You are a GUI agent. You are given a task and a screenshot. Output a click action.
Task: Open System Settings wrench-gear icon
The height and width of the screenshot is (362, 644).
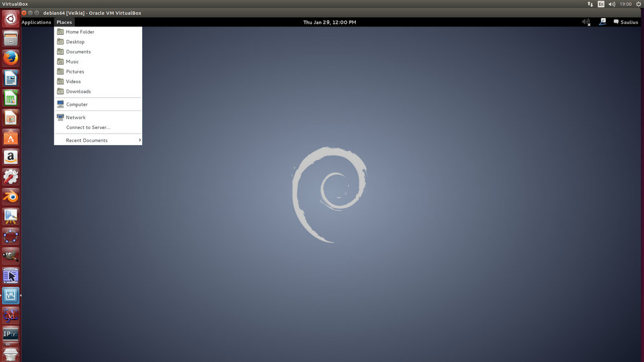click(x=10, y=176)
